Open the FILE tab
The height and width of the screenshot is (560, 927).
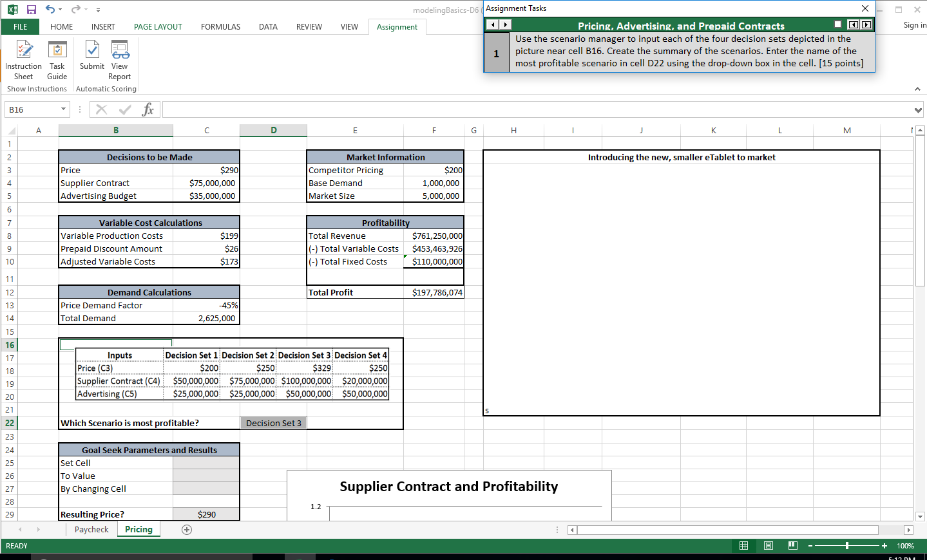point(20,26)
